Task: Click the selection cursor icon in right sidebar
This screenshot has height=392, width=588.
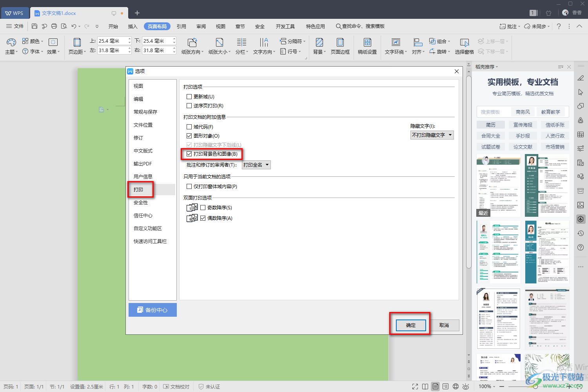Action: [x=581, y=92]
